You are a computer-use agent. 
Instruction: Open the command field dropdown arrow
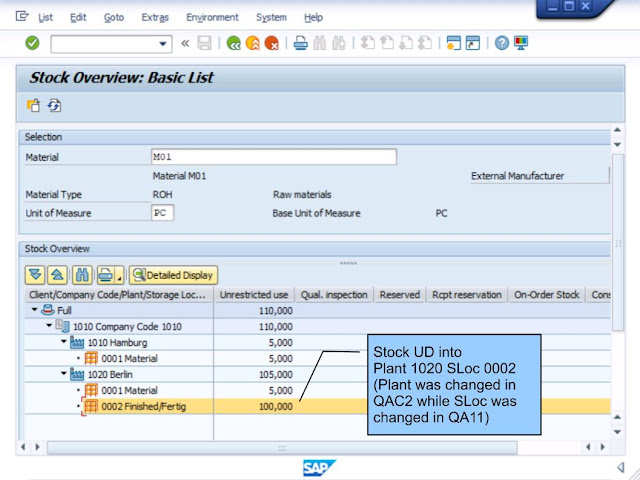[162, 44]
